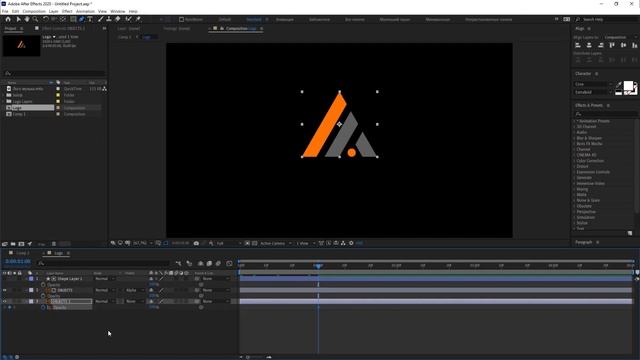Image resolution: width=640 pixels, height=360 pixels.
Task: Click the Search Help field
Action: coord(607,19)
